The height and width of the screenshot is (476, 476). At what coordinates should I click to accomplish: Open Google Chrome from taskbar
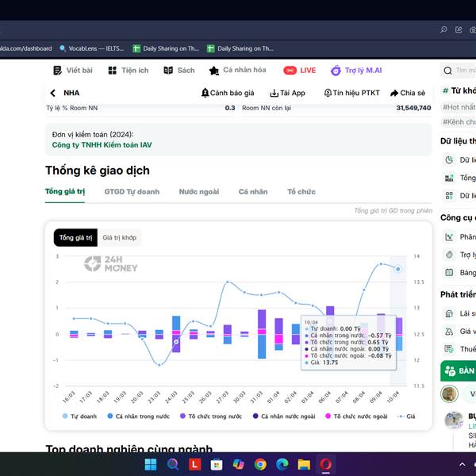(x=260, y=464)
